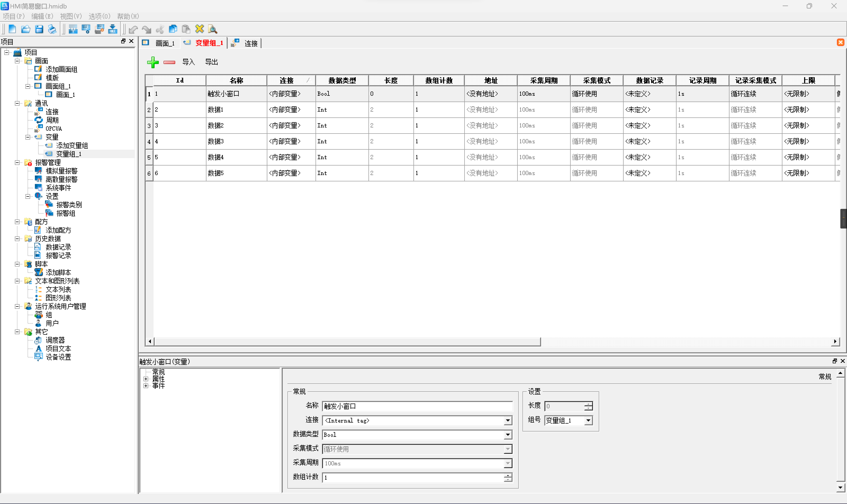The height and width of the screenshot is (504, 847).
Task: Select 常规 in the properties tree
Action: 158,372
